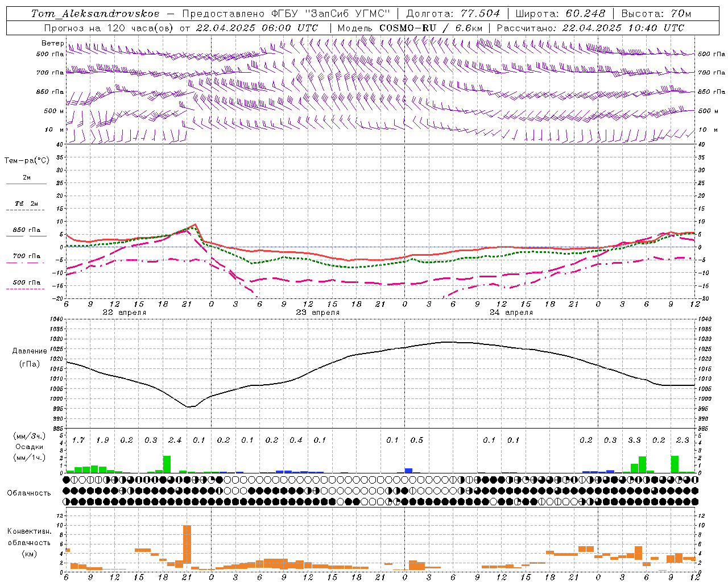Click the 700 гПа temperature legend entry
This screenshot has width=728, height=582.
tap(27, 256)
